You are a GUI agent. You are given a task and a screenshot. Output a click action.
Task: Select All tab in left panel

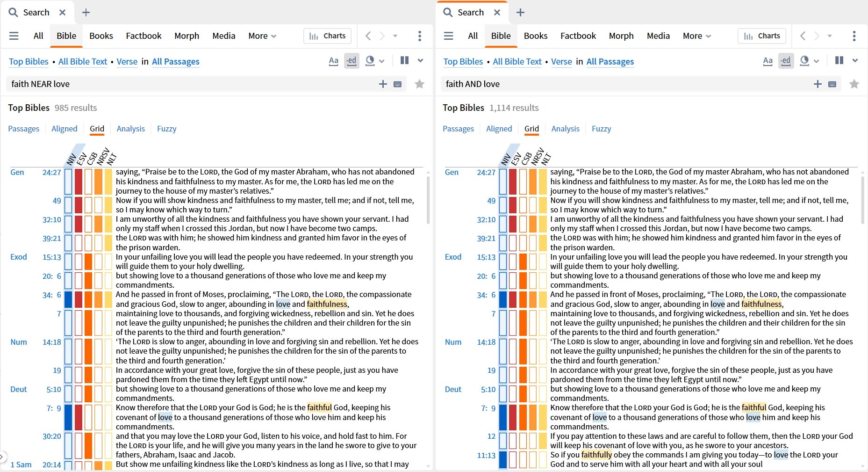(38, 36)
